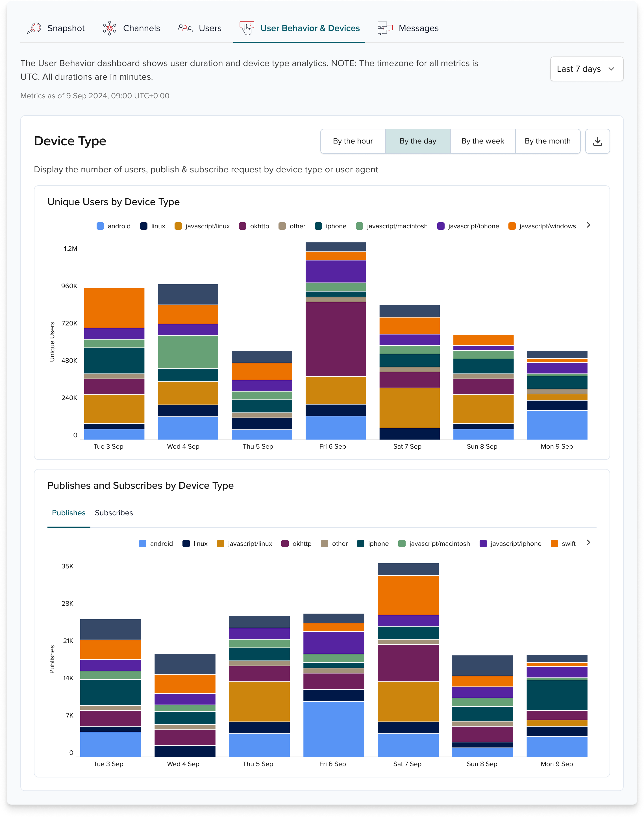Click the download icon to export Device Type data
The width and height of the screenshot is (644, 817).
tap(598, 141)
